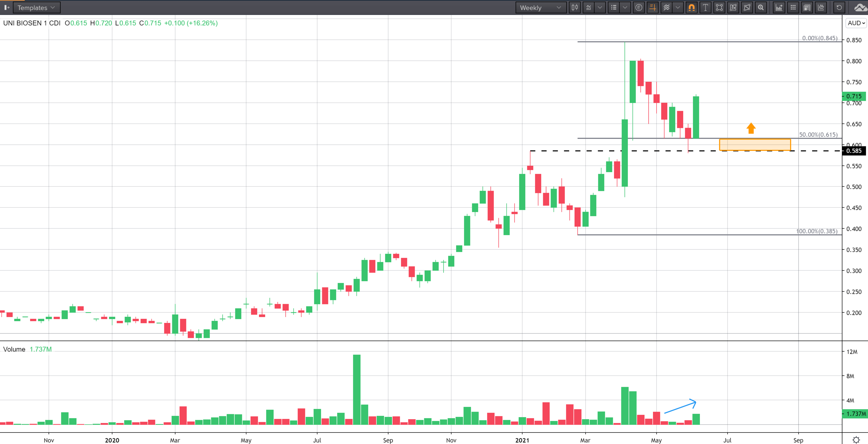Screen dimensions: 868x444
Task: Click the orange rectangle support zone
Action: coord(755,145)
